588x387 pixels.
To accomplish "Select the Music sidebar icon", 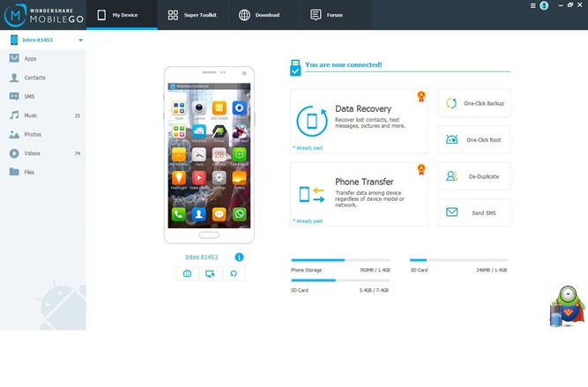I will click(x=14, y=115).
